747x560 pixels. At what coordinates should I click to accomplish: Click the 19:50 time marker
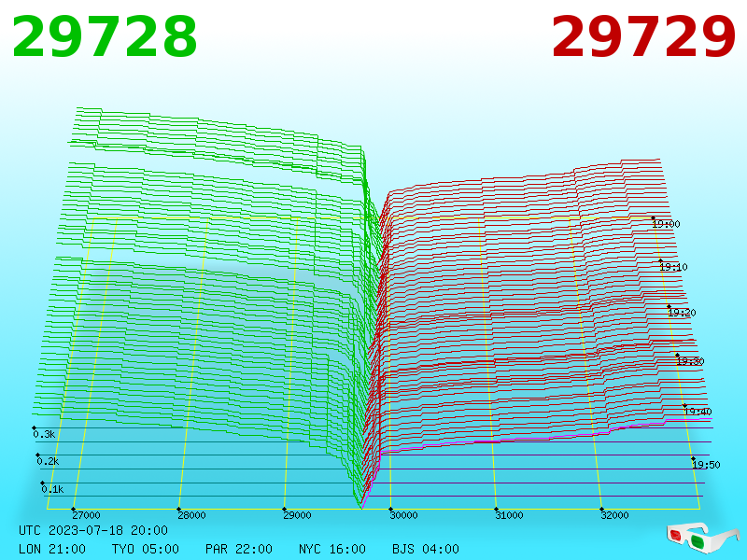[x=707, y=465]
